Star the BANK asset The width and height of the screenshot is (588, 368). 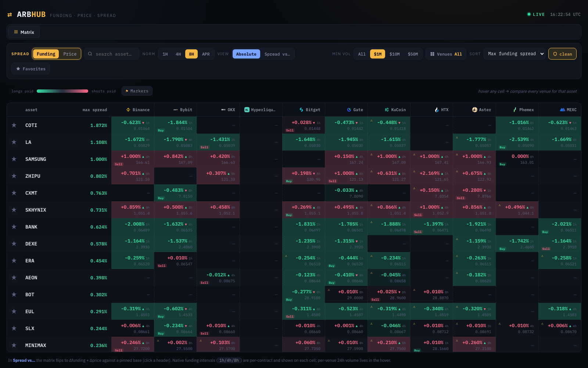[x=14, y=227]
